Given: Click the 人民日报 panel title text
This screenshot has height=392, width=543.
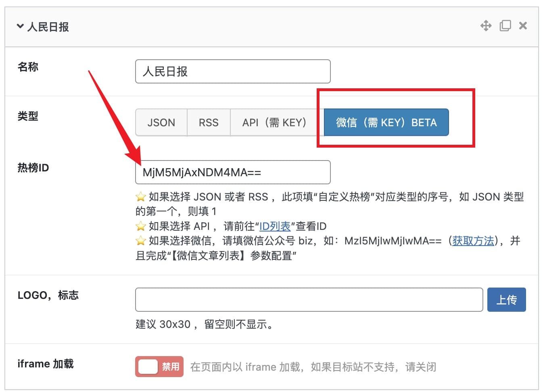Looking at the screenshot, I should 48,27.
